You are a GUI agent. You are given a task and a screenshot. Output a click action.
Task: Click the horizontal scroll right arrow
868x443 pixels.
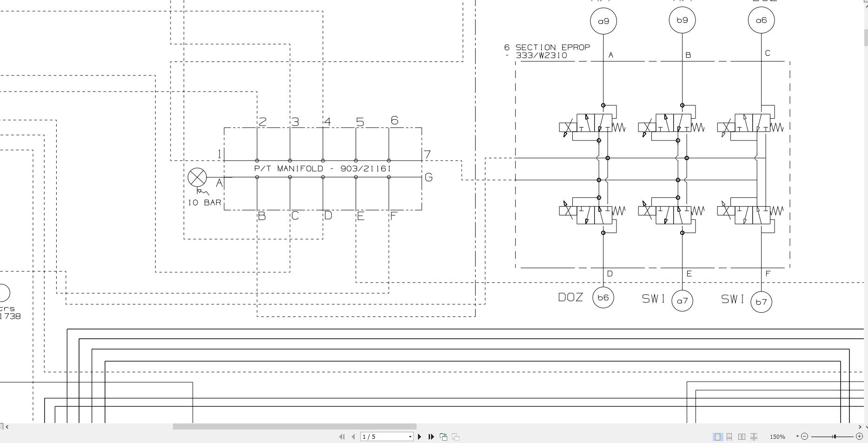click(x=859, y=426)
